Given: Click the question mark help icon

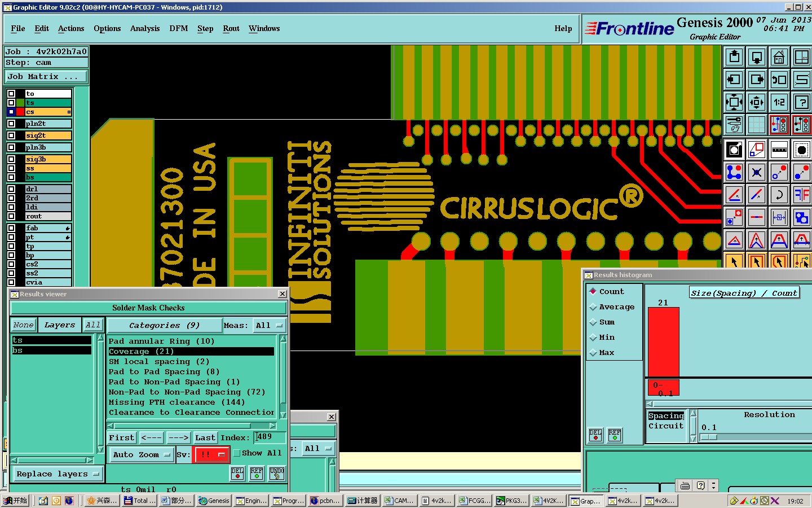Looking at the screenshot, I should pyautogui.click(x=801, y=102).
